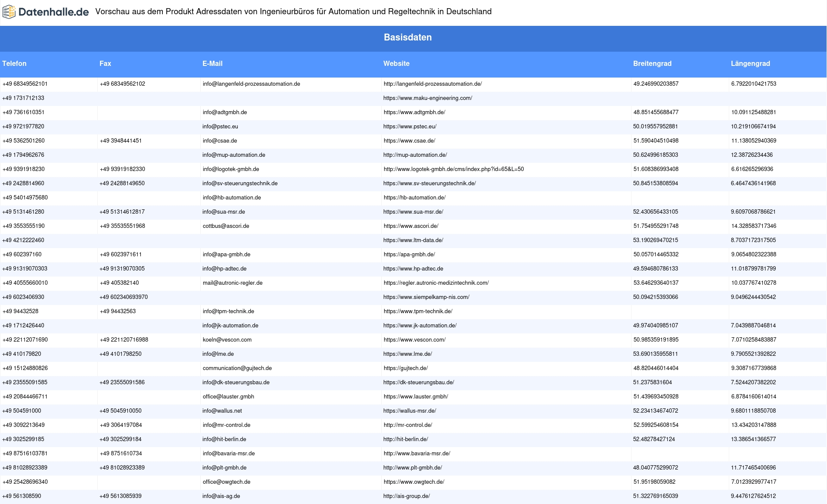Click fax number +49 221120716988
Viewport: 827px width, 504px height.
click(124, 340)
